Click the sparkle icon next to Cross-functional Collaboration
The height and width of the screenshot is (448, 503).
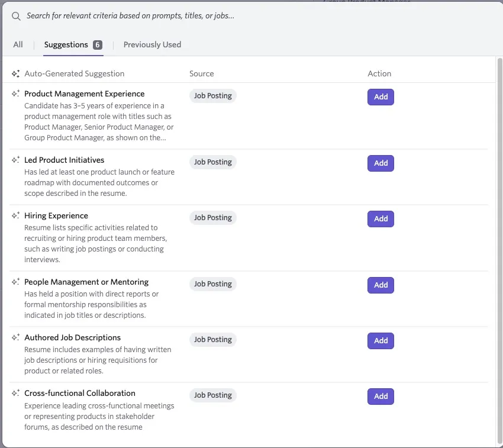(x=16, y=393)
